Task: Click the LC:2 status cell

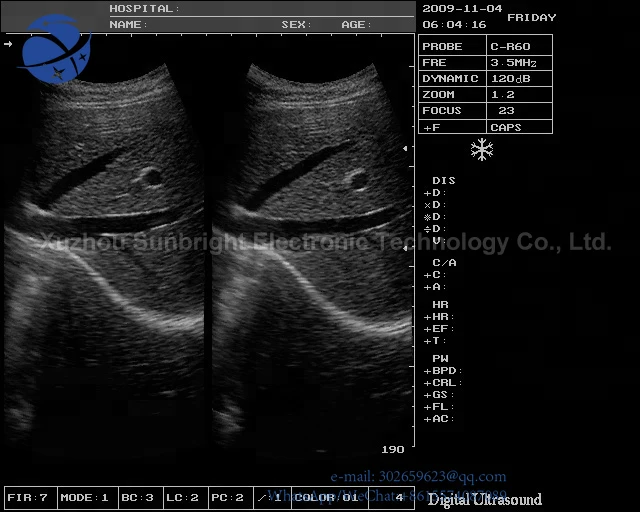Action: tap(186, 498)
